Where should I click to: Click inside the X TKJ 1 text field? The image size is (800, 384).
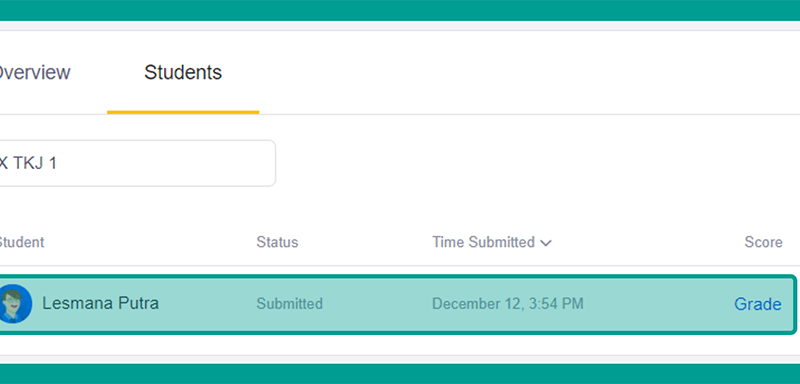click(x=137, y=163)
